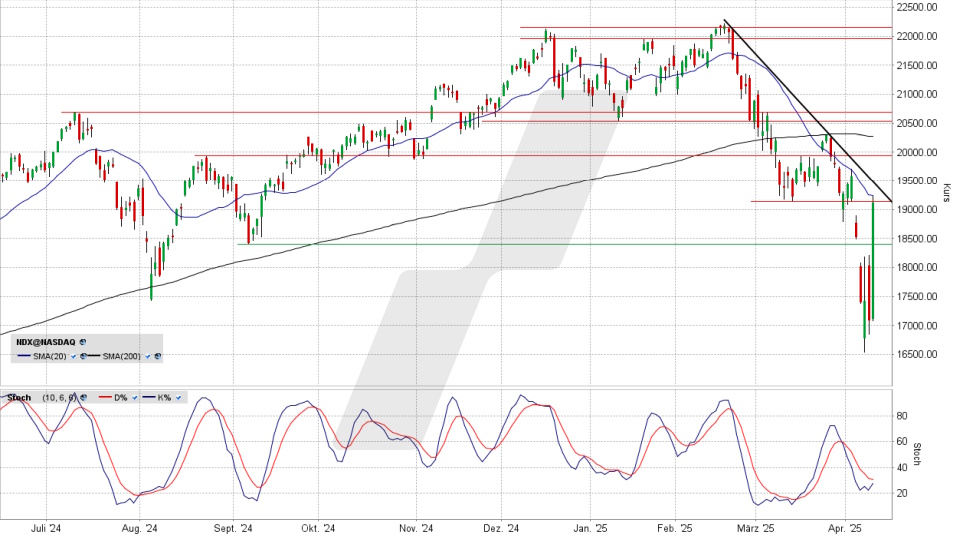The height and width of the screenshot is (540, 960).
Task: Click the Stoch indicator label
Action: point(19,397)
